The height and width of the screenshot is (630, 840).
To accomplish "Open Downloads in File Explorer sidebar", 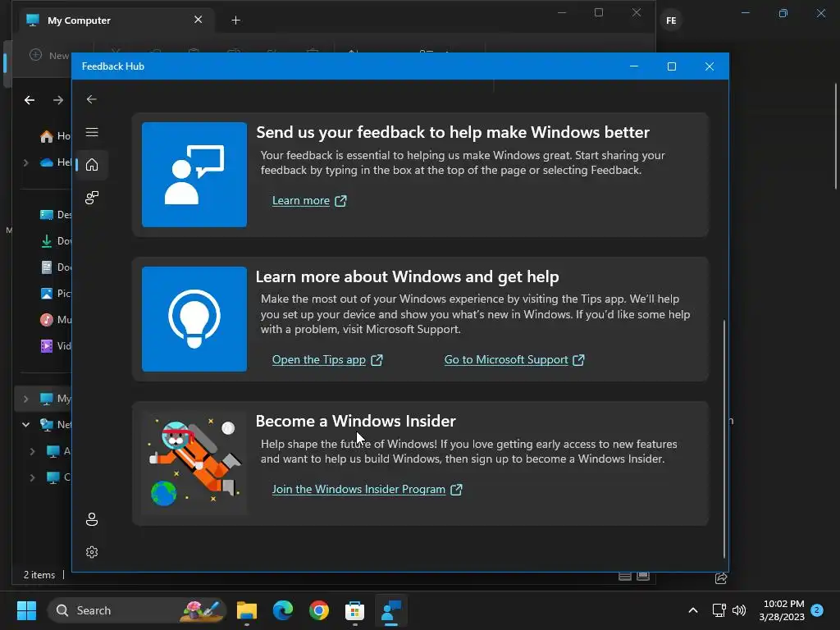I will point(55,241).
